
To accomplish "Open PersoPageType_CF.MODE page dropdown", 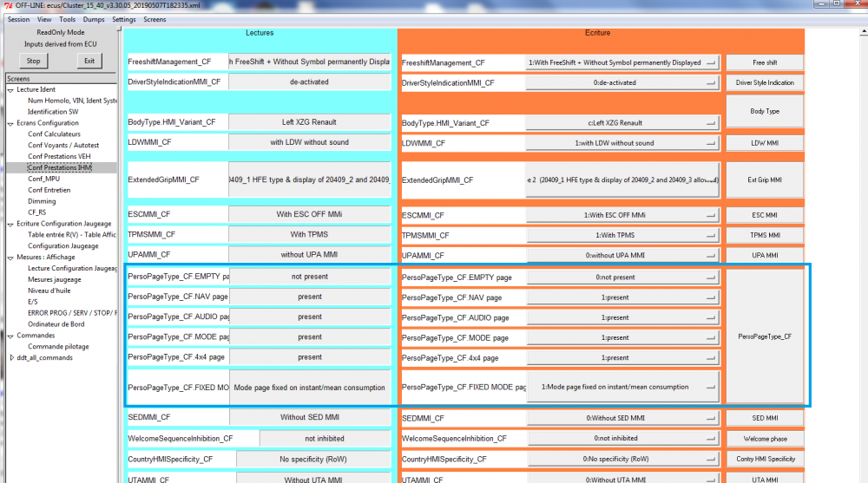I will [x=622, y=338].
